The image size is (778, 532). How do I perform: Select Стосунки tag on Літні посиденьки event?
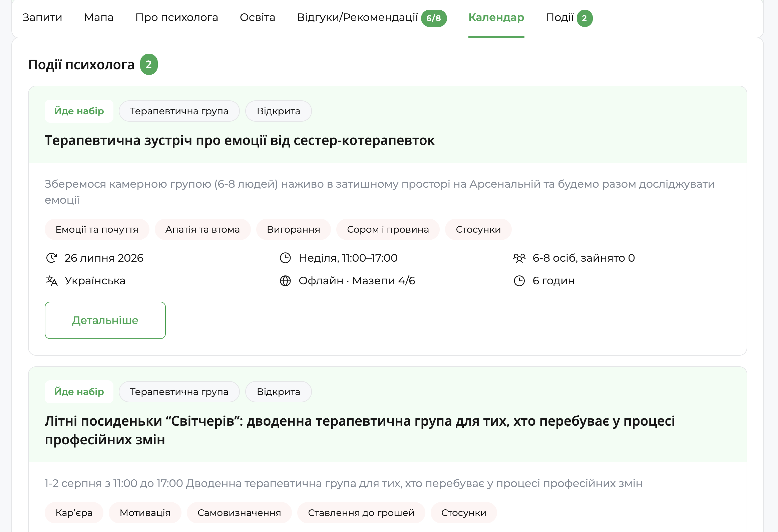pyautogui.click(x=464, y=513)
